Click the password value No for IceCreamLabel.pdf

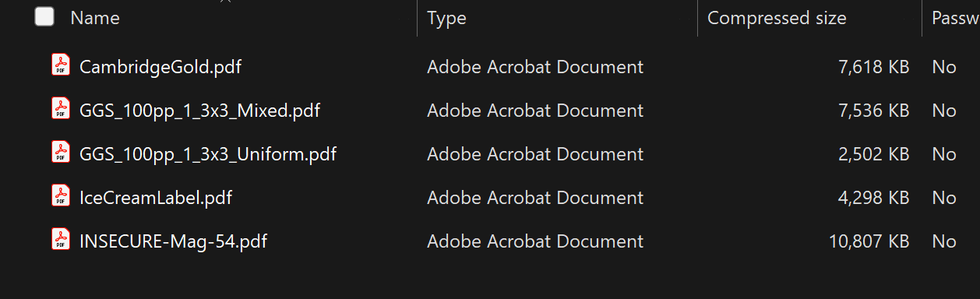click(943, 198)
